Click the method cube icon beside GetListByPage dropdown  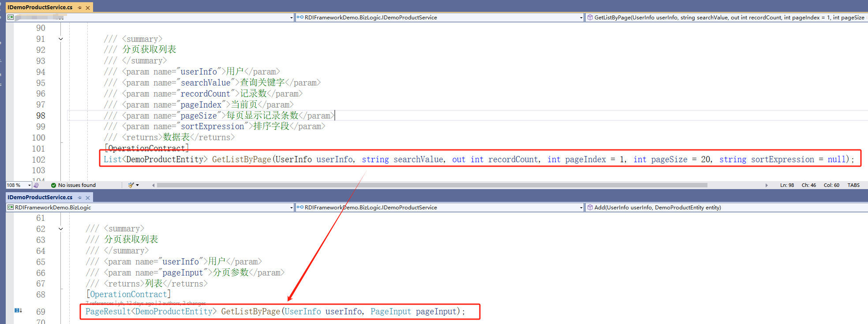(590, 17)
